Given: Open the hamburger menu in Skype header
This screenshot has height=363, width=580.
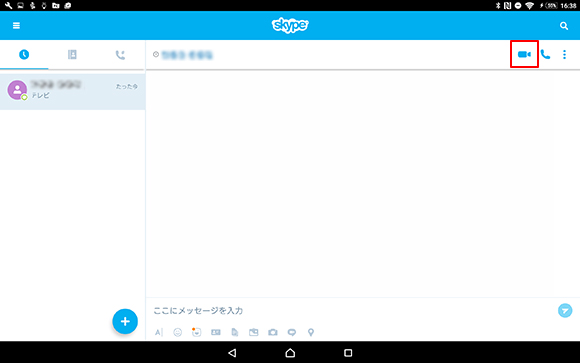Looking at the screenshot, I should click(16, 26).
